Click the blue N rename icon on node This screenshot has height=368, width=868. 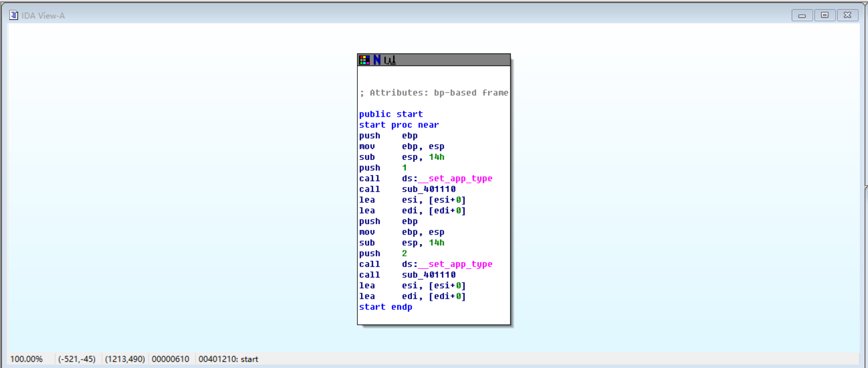377,60
